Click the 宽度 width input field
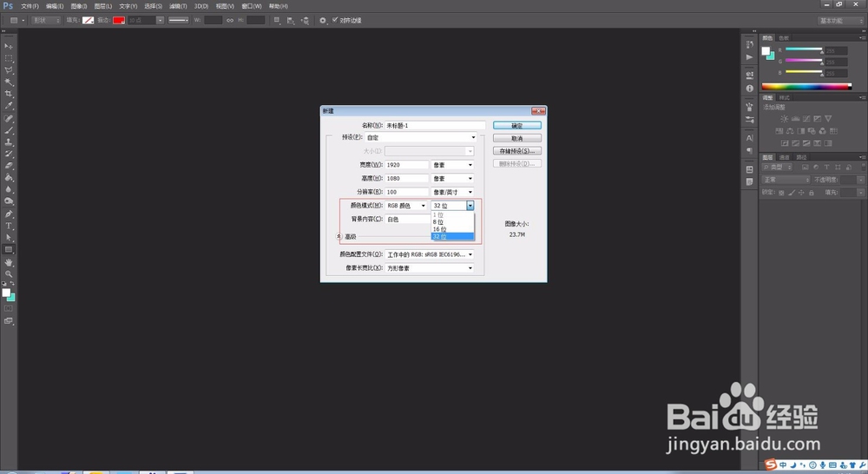868x474 pixels. pos(407,165)
